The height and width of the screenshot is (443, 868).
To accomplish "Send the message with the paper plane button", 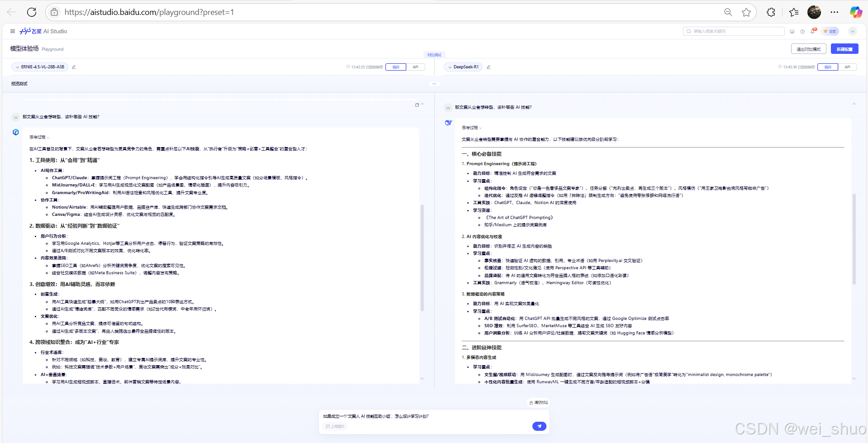I will [x=539, y=426].
